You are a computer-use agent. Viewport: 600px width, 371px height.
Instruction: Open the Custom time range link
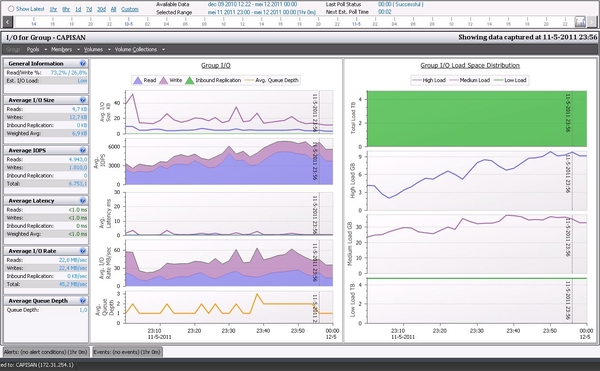click(x=130, y=9)
